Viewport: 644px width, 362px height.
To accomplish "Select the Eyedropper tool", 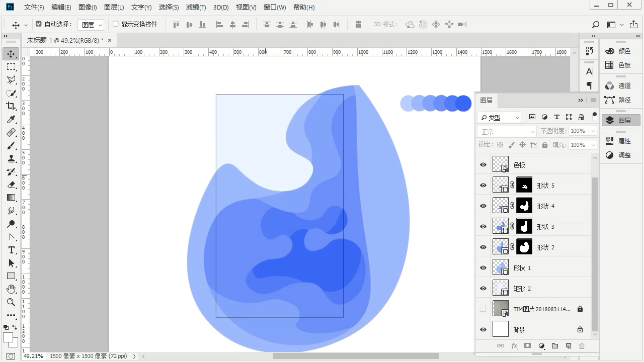I will coord(11,119).
